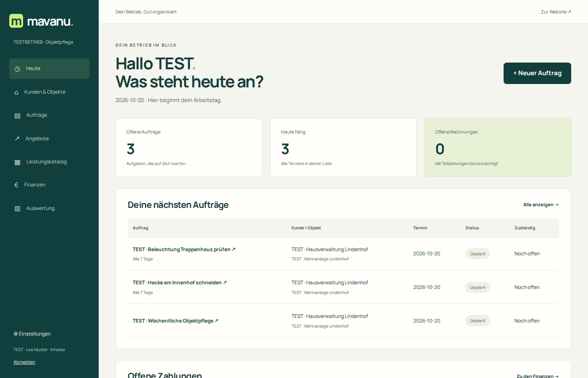Image resolution: width=588 pixels, height=378 pixels.
Task: Click the house icon for Kunden & Objekte
Action: point(16,92)
